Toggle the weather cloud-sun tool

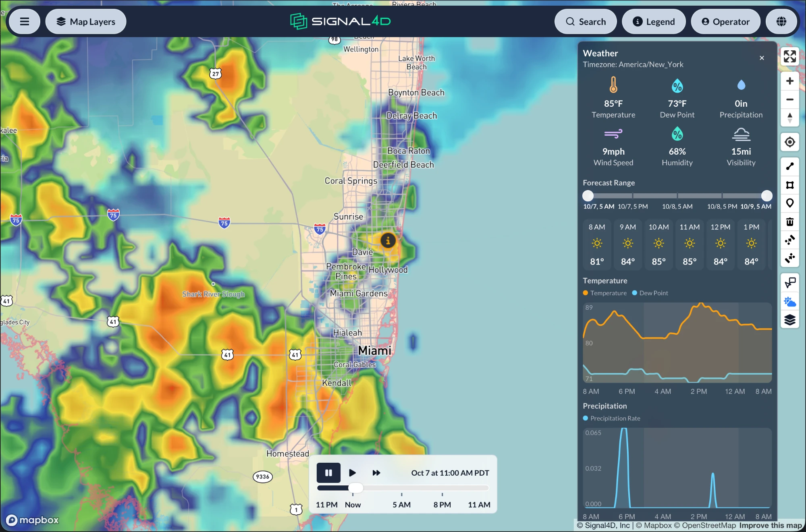[790, 302]
